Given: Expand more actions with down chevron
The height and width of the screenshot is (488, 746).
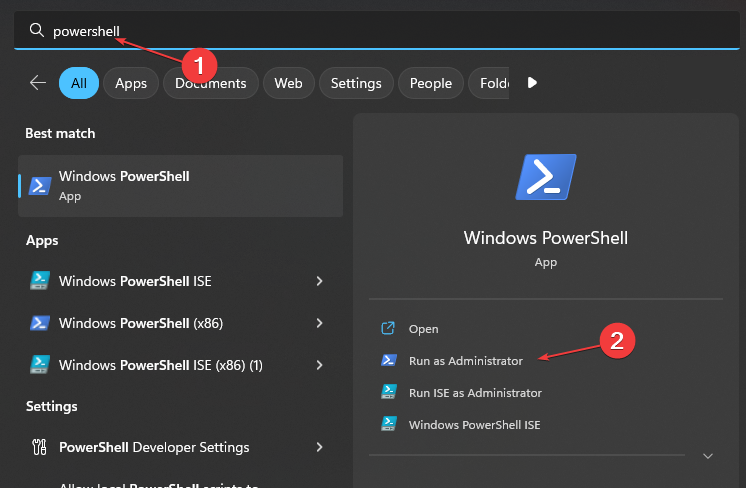Looking at the screenshot, I should pos(708,456).
